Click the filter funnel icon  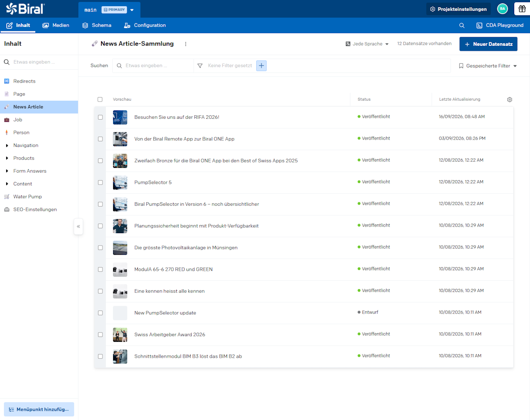[x=200, y=66]
